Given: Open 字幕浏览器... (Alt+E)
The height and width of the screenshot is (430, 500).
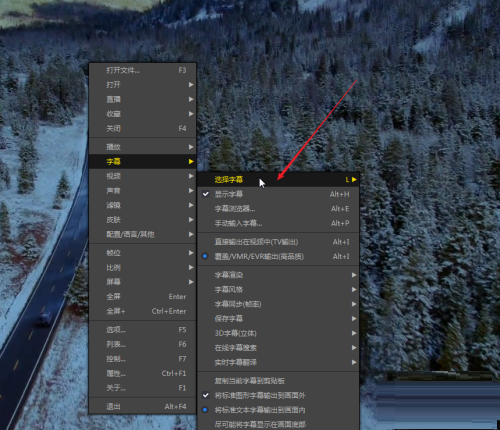Looking at the screenshot, I should [279, 209].
